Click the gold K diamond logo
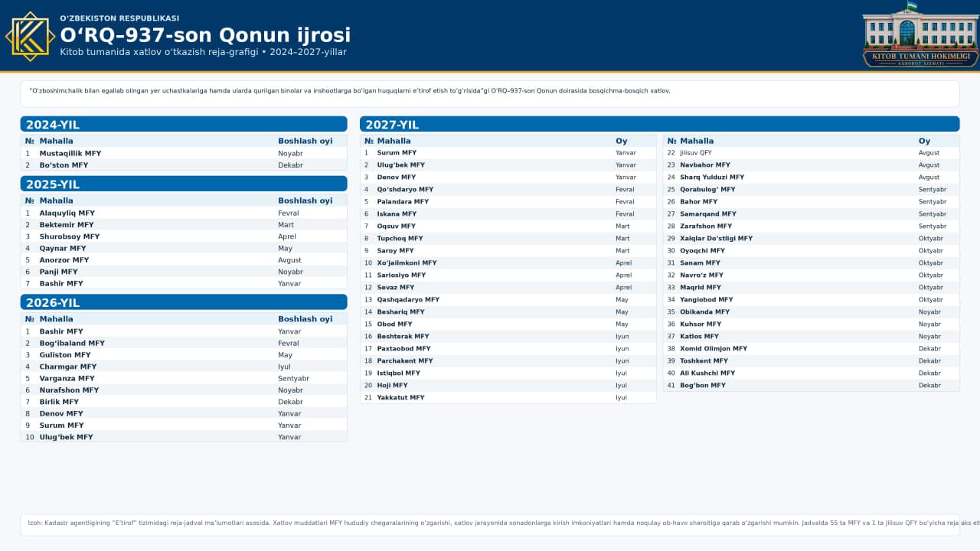The height and width of the screenshot is (551, 980). click(x=30, y=36)
